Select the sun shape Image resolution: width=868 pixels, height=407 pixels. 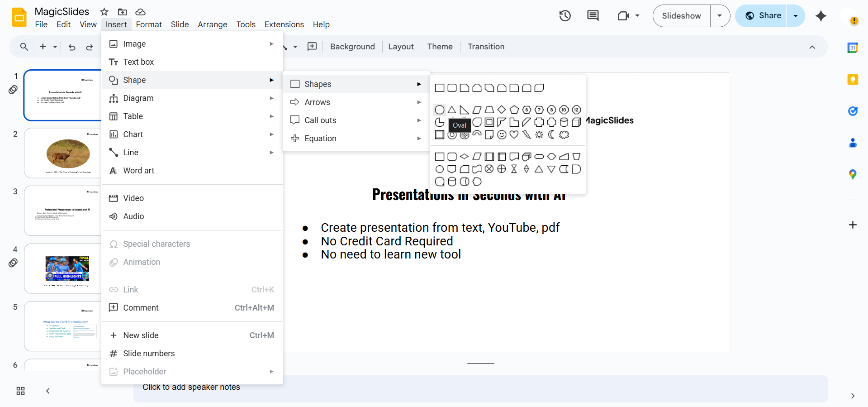click(x=539, y=135)
